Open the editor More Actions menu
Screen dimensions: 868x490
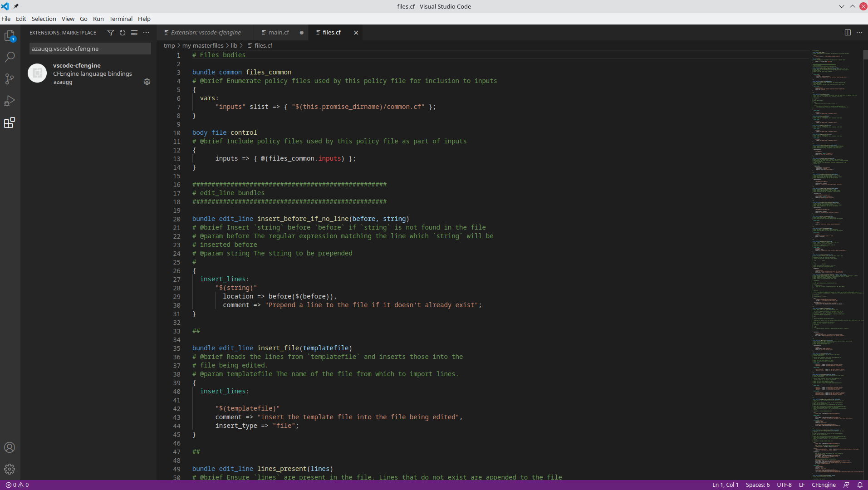(x=860, y=32)
